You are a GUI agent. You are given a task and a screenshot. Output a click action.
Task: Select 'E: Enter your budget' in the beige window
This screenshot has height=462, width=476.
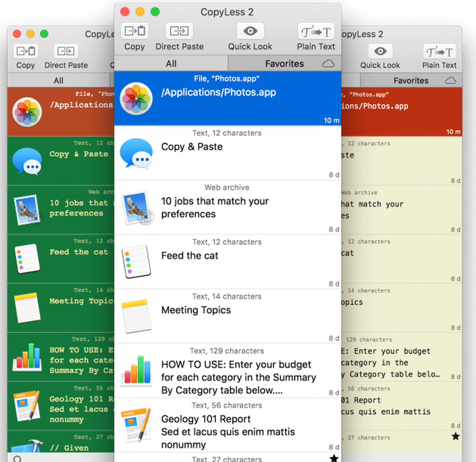pyautogui.click(x=402, y=357)
